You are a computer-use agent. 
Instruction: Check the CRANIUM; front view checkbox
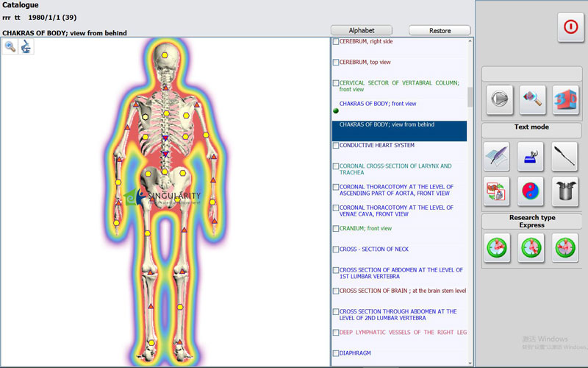[336, 229]
